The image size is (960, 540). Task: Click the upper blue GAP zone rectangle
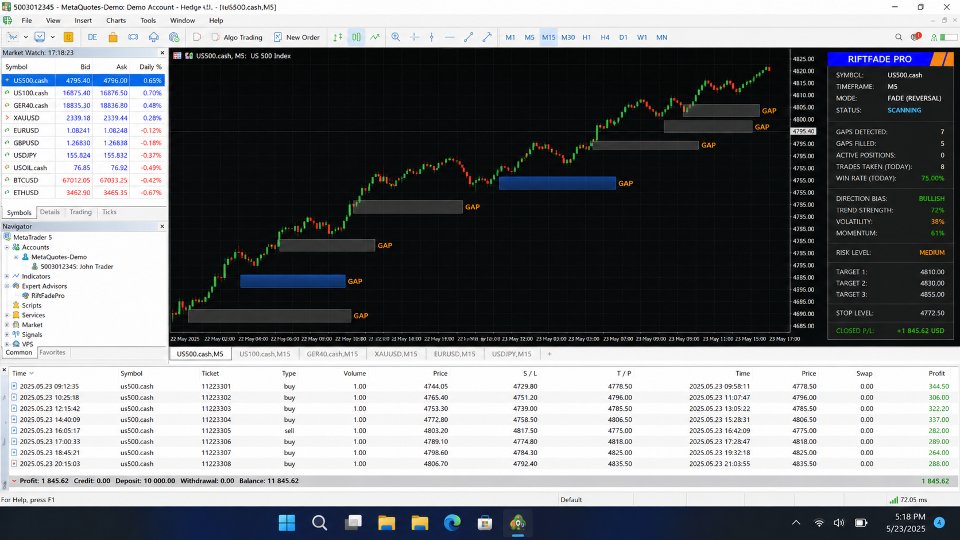pos(557,183)
